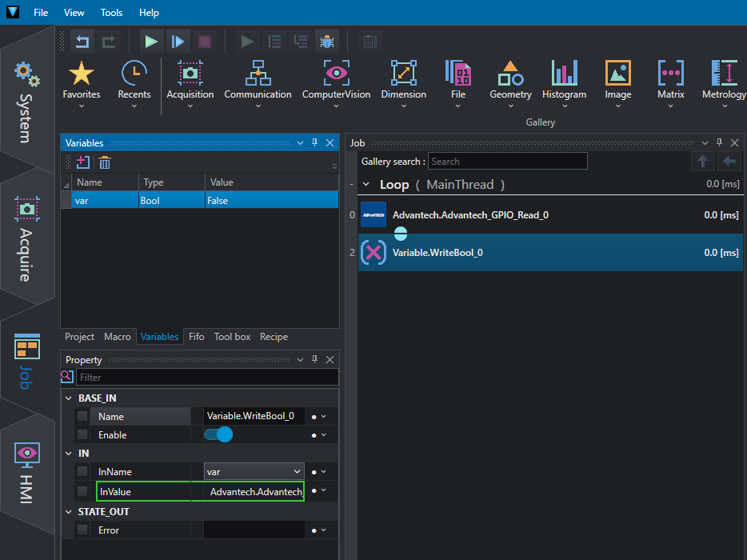Collapse the BASE_IN property group

tap(67, 398)
